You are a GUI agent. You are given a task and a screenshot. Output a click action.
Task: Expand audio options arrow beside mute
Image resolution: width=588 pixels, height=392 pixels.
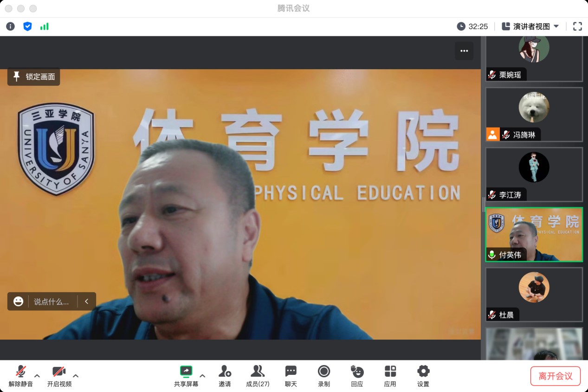37,376
